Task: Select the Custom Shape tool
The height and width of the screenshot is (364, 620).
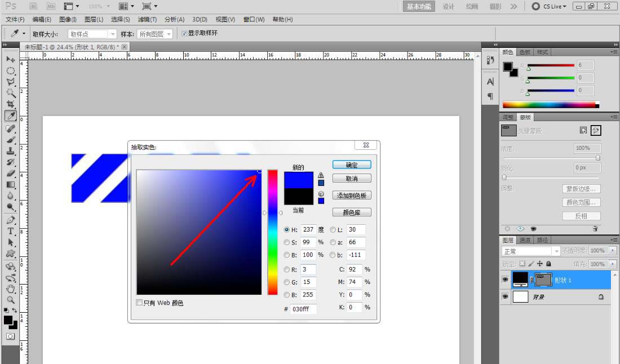Action: pyautogui.click(x=10, y=254)
